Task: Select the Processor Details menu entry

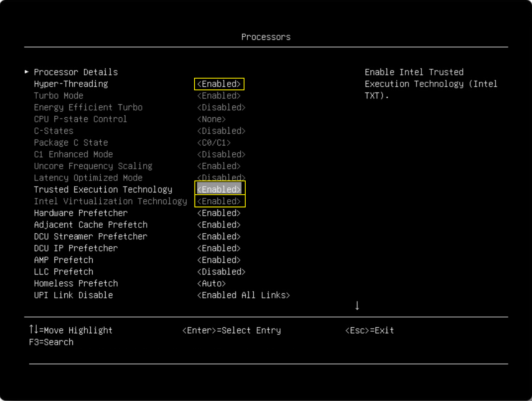Action: 76,72
